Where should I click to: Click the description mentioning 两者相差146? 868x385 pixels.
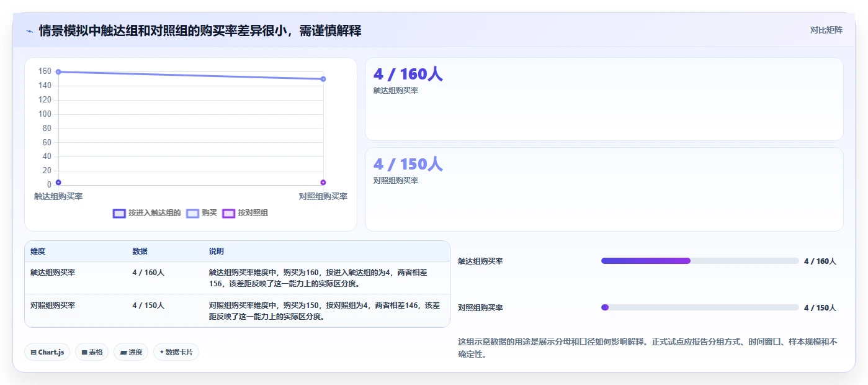click(x=324, y=311)
